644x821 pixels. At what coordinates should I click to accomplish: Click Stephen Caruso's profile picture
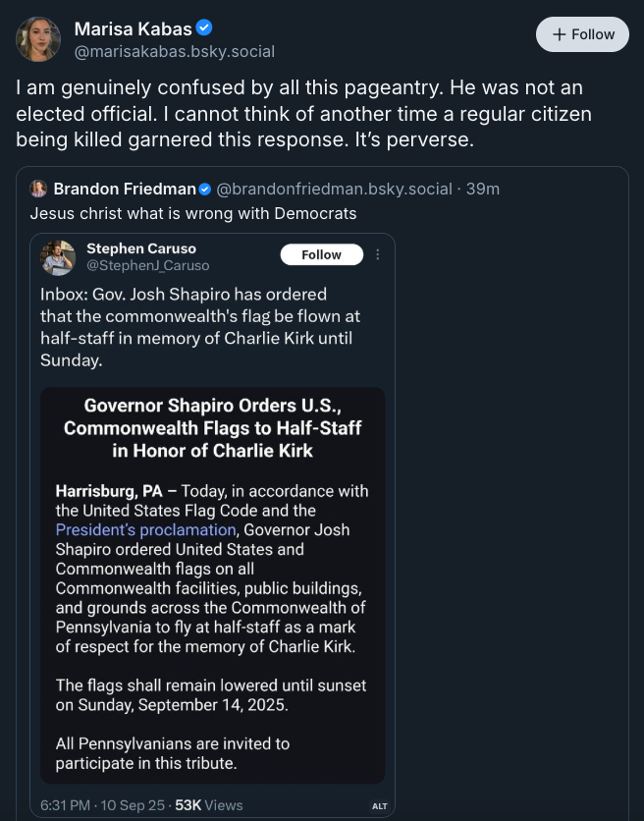pos(58,257)
